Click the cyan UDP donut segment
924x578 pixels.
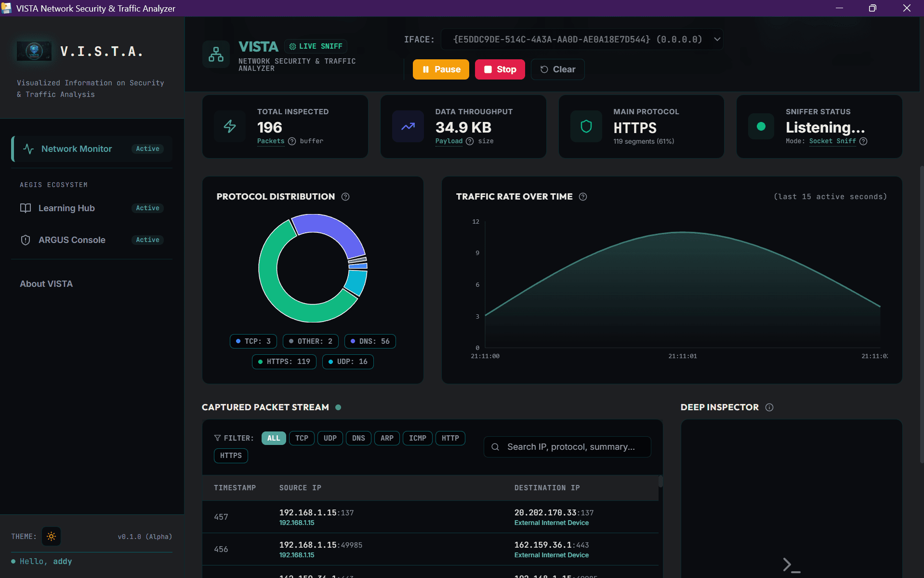[x=356, y=282]
